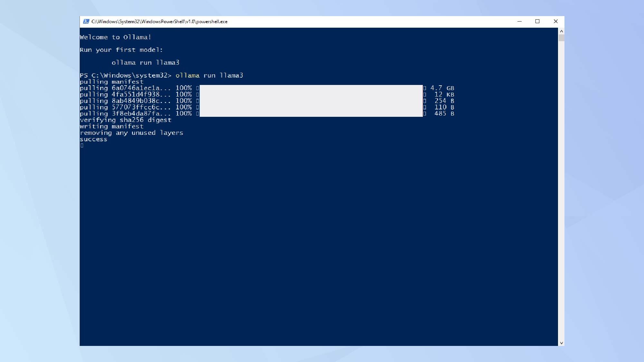Click the 'pulling 8ab4849b038c' line
The height and width of the screenshot is (362, 644).
coord(125,101)
